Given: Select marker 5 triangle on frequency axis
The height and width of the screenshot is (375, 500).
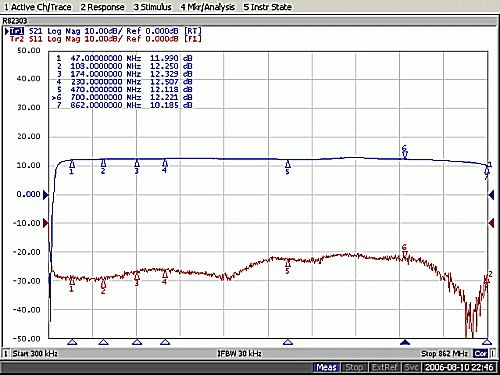Looking at the screenshot, I should pyautogui.click(x=288, y=342).
